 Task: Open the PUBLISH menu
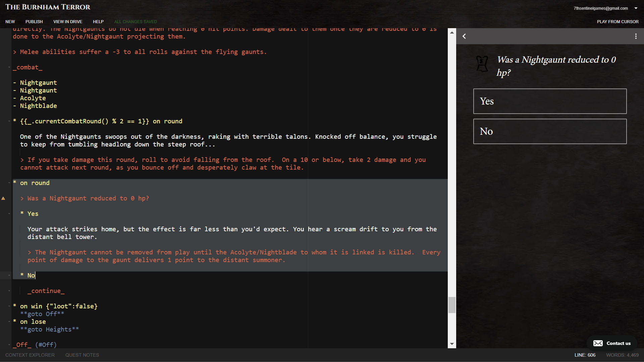[x=34, y=21]
